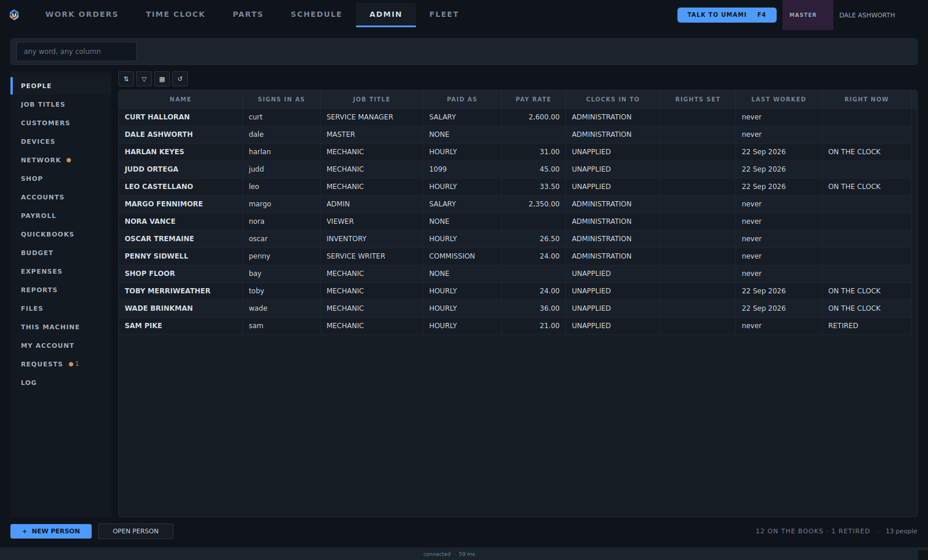Image resolution: width=928 pixels, height=560 pixels.
Task: Select the Harlan Keyes row name
Action: [154, 152]
